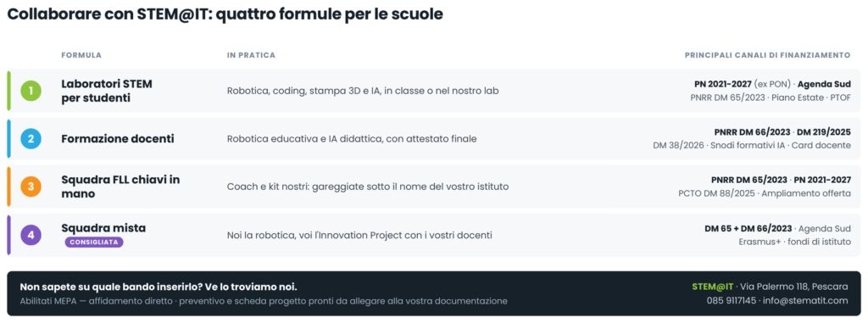Click the blue number 2 circle icon
Viewport: 868px width, 323px height.
pyautogui.click(x=31, y=138)
